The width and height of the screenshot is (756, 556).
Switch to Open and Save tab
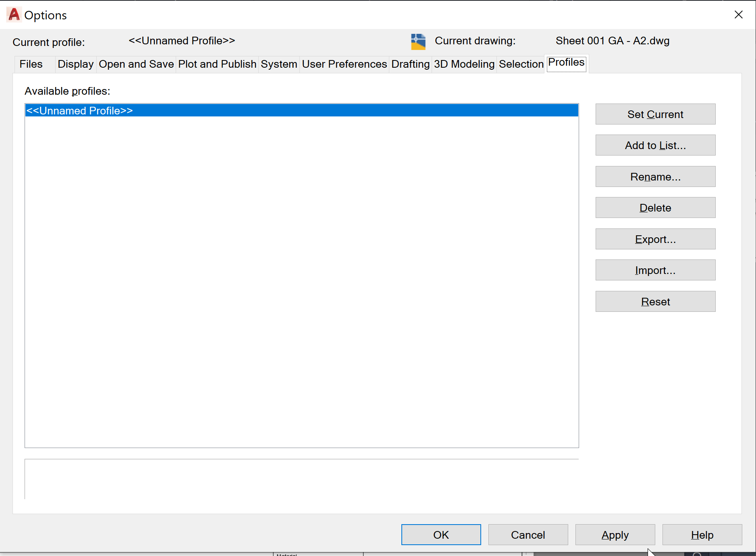[x=136, y=64]
